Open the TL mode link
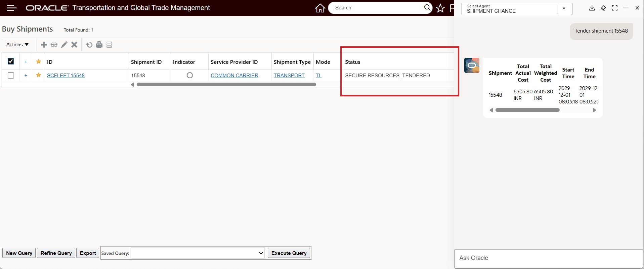644x269 pixels. click(318, 75)
